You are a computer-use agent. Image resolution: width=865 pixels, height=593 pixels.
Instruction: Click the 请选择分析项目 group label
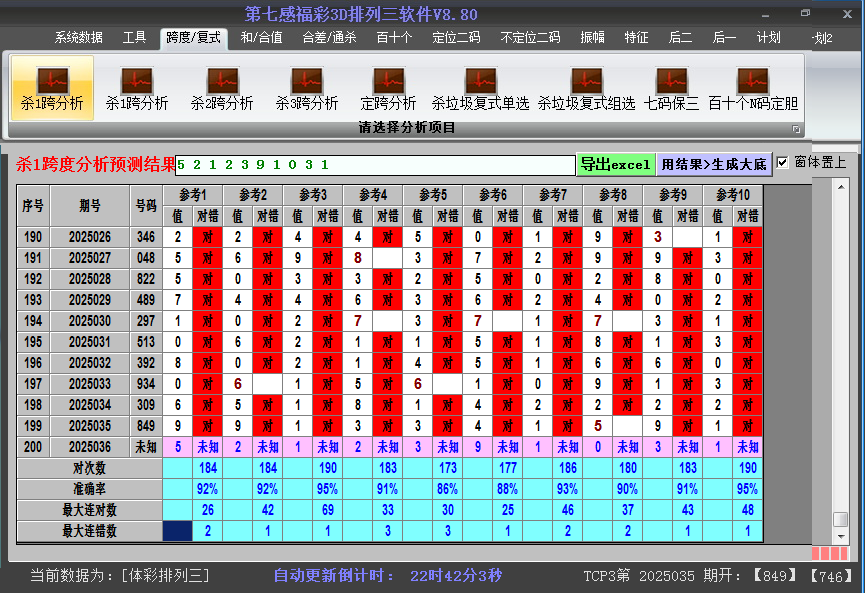click(407, 128)
